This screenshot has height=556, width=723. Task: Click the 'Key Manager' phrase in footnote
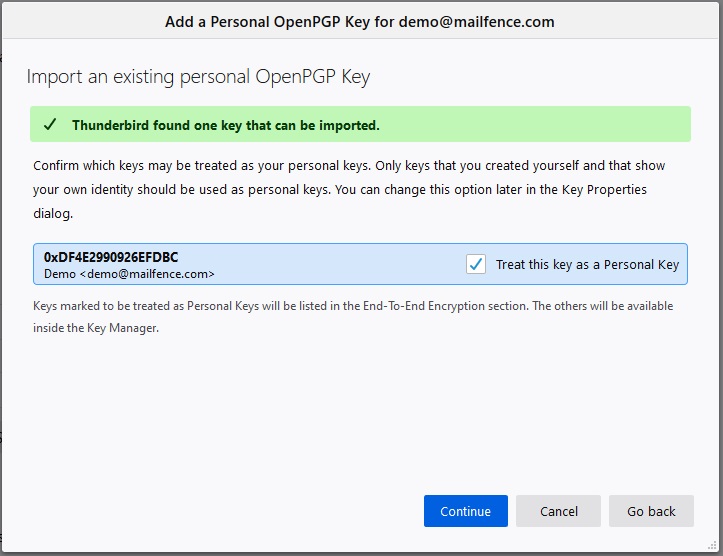(x=122, y=328)
